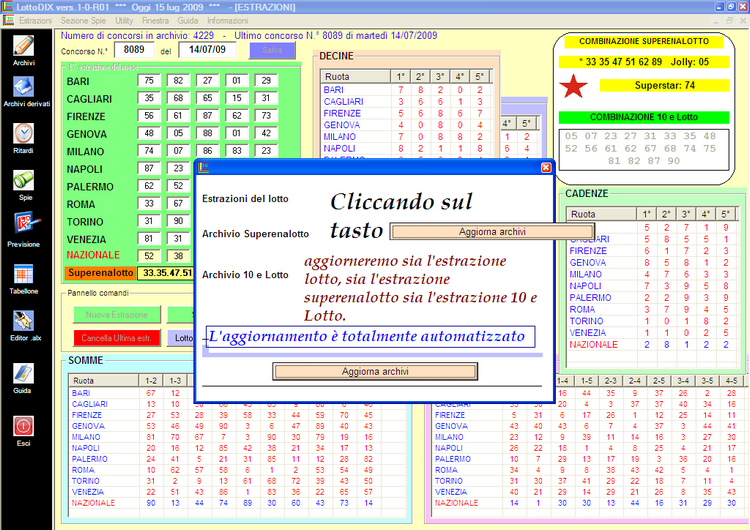Click BARI first extracted number 75

pos(149,81)
